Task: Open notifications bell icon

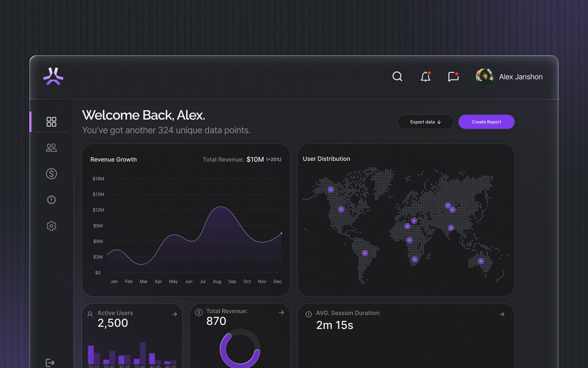Action: 425,77
